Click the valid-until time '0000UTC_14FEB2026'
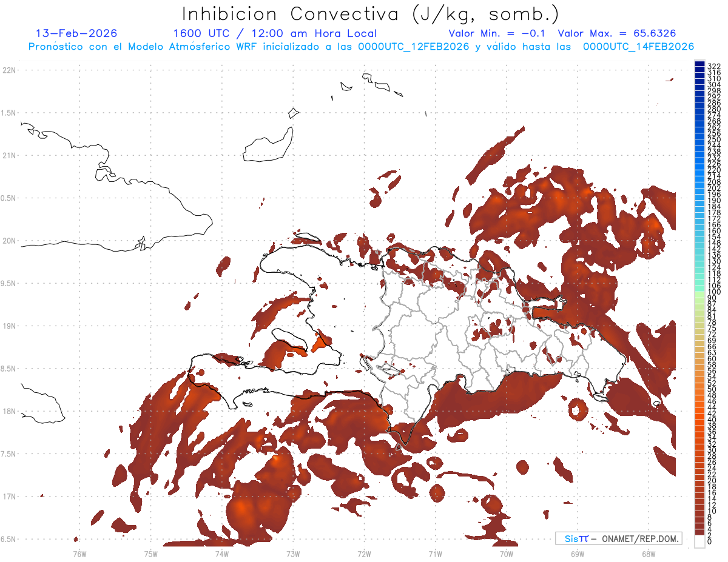 tap(638, 47)
